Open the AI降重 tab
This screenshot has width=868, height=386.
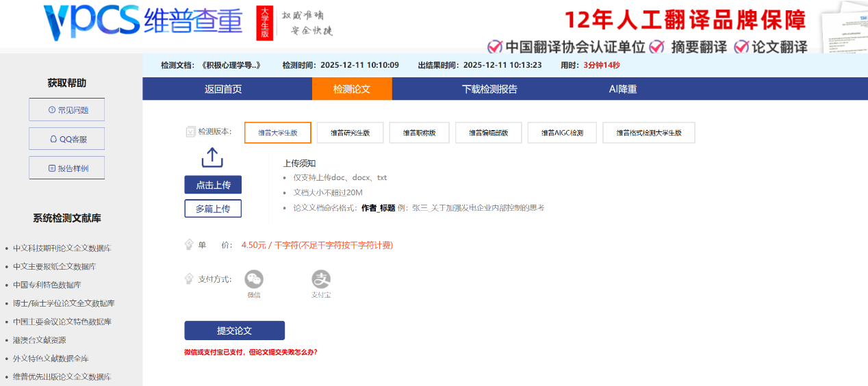pyautogui.click(x=623, y=89)
